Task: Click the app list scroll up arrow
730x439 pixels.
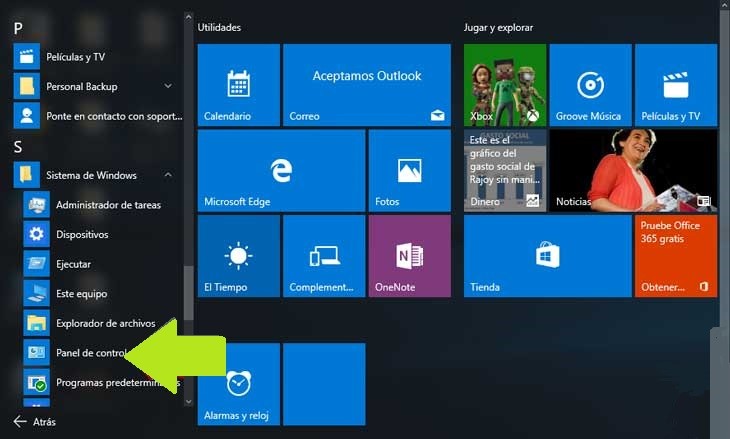Action: point(188,17)
